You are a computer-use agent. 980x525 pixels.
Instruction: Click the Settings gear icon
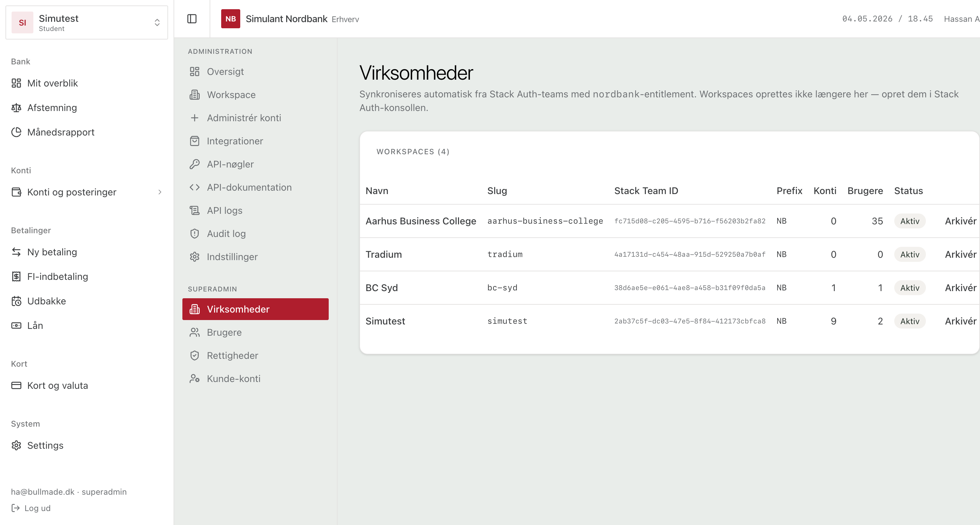tap(16, 445)
